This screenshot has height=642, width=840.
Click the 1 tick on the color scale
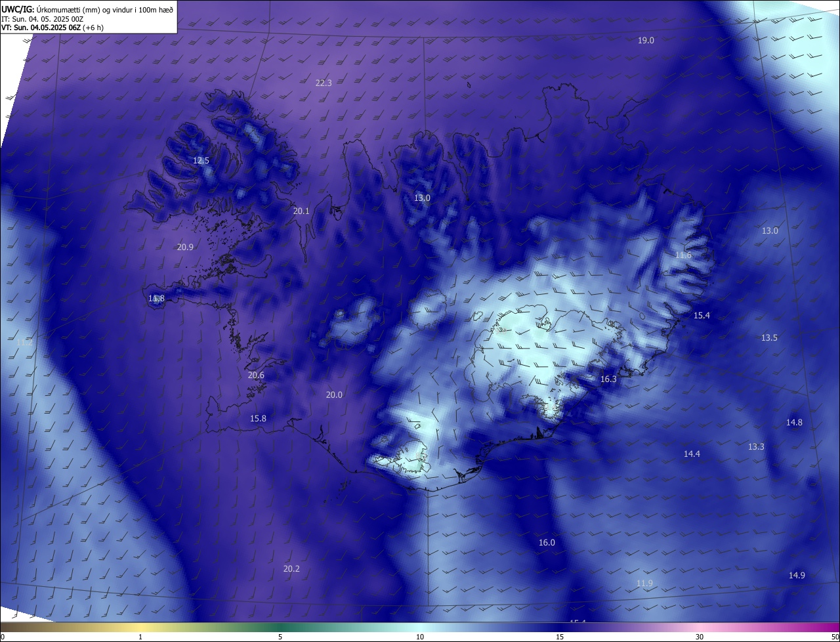click(140, 637)
